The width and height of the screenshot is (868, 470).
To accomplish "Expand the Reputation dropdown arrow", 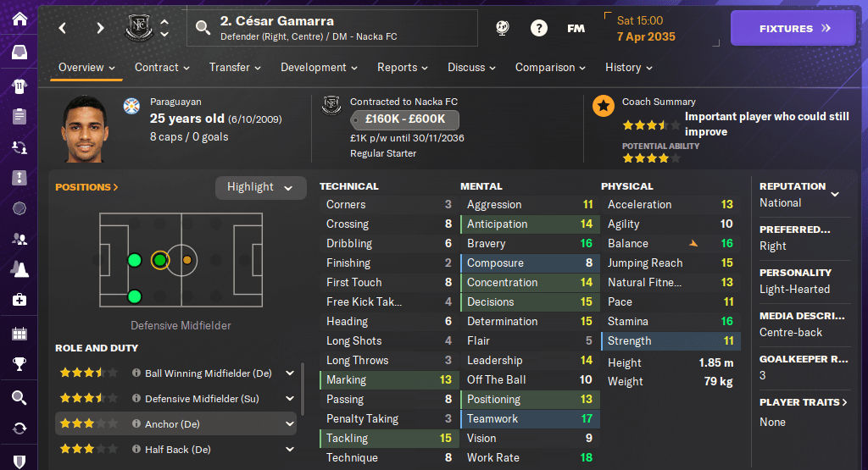I will 835,194.
